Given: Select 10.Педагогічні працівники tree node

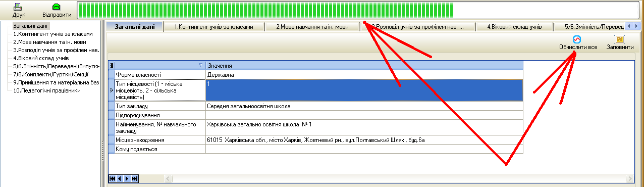Looking at the screenshot, I should [46, 90].
